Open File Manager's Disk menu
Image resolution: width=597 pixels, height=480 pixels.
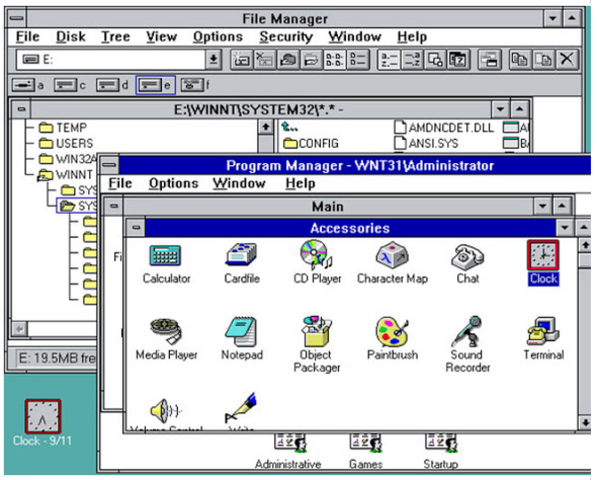[70, 37]
